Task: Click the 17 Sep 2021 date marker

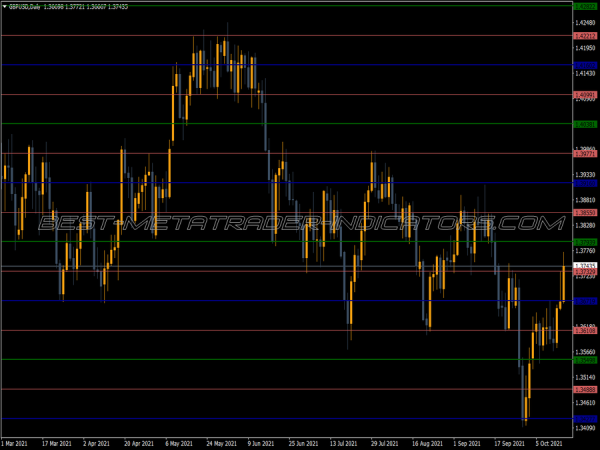Action: (513, 441)
